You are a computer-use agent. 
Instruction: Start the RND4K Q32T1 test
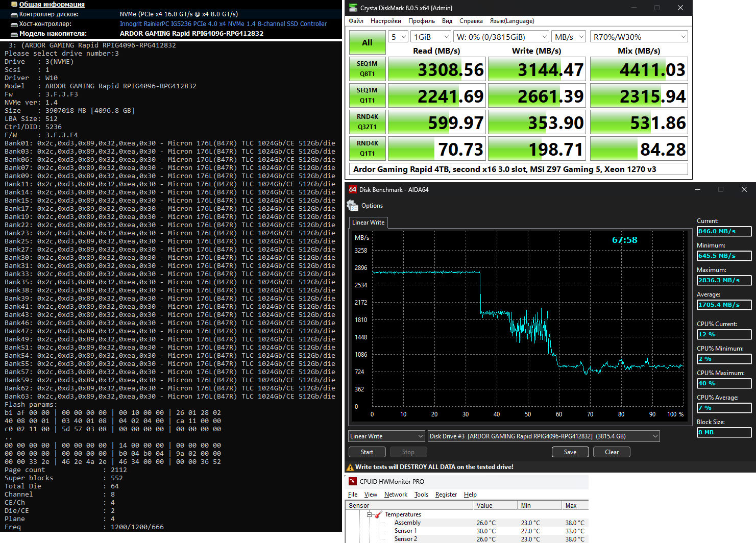[367, 122]
